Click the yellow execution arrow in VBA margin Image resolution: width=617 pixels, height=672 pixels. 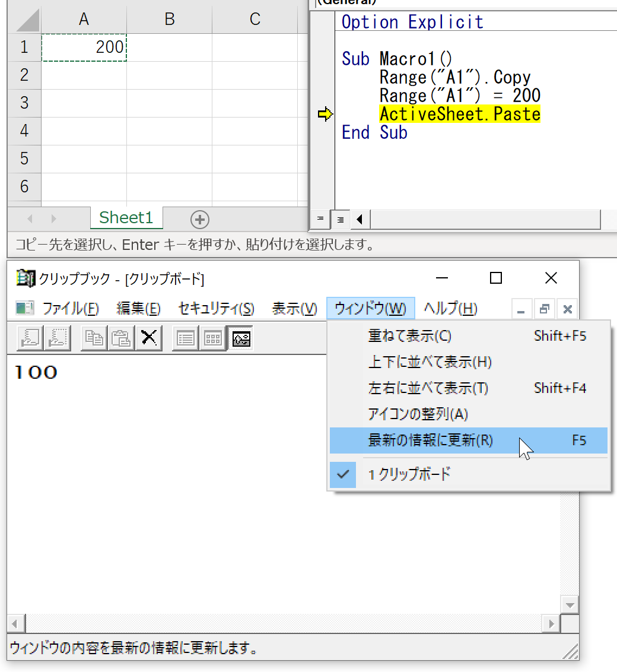coord(325,114)
